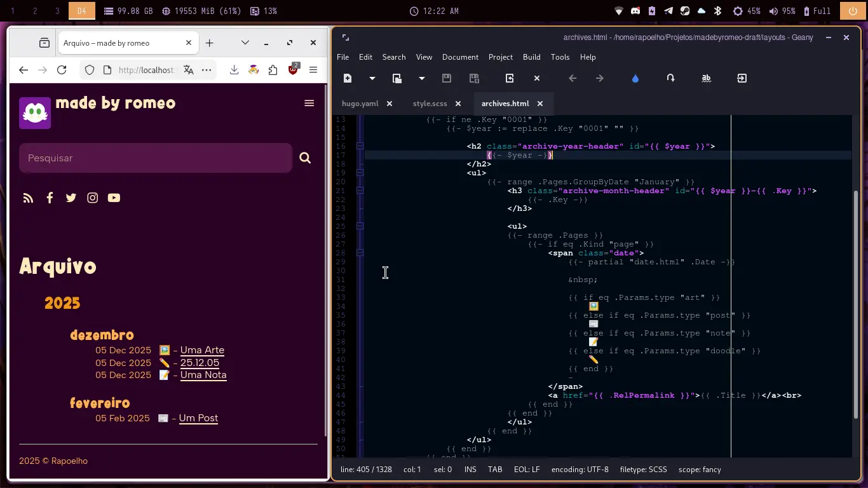The image size is (868, 488).
Task: Collapse the code fold at line 16
Action: pos(360,146)
